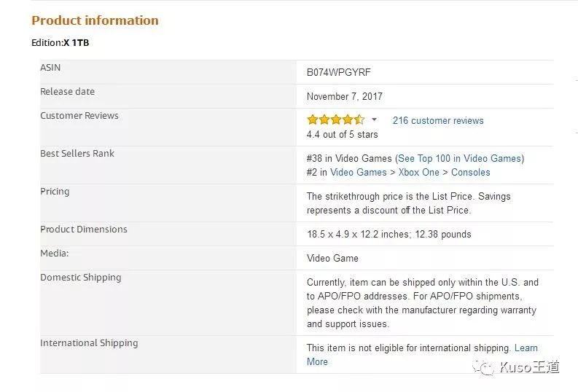Click the Edition X 1TB label

[60, 43]
